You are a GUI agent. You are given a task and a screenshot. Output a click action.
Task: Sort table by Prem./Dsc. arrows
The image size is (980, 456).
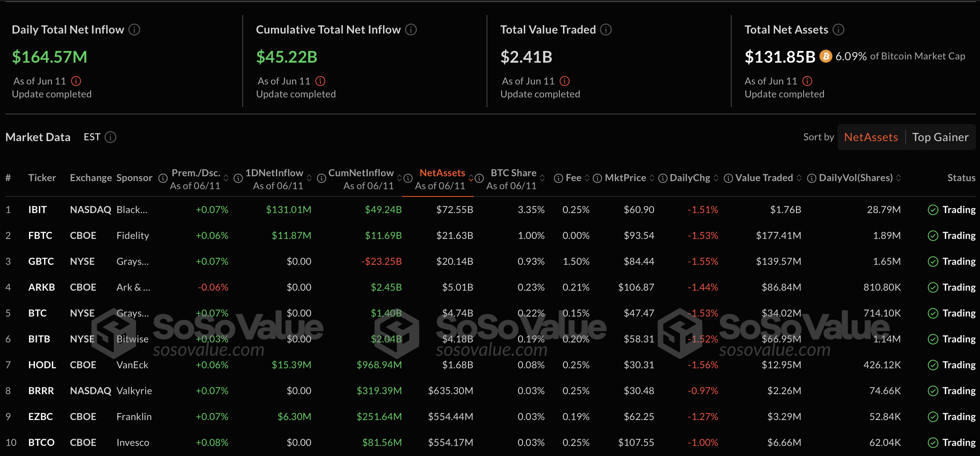pos(226,178)
